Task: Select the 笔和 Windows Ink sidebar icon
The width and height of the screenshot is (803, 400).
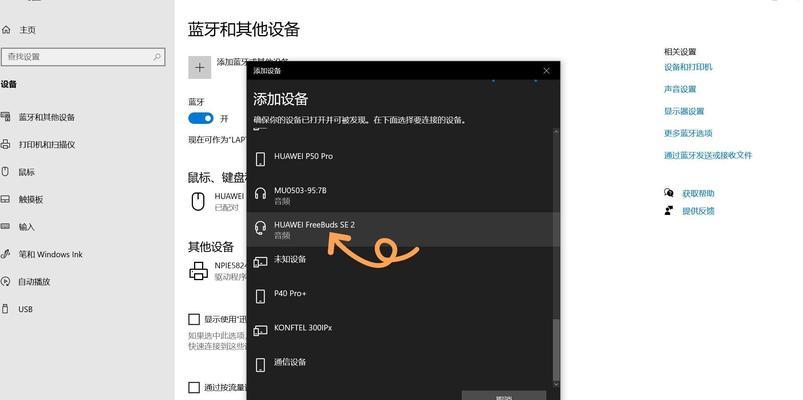Action: [6, 254]
